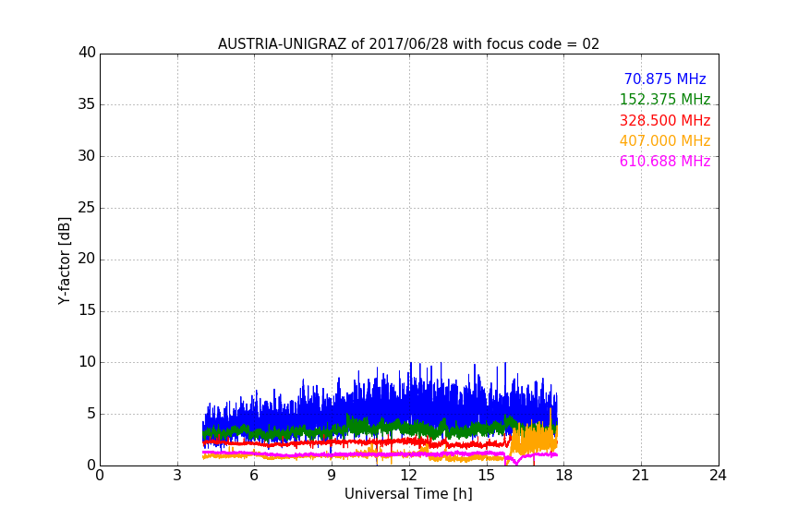Select the 70.875 MHz legend label
798x532 pixels.
coord(665,79)
